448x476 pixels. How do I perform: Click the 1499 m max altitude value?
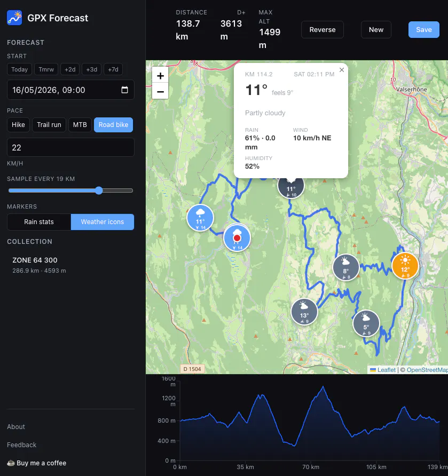[x=270, y=38]
